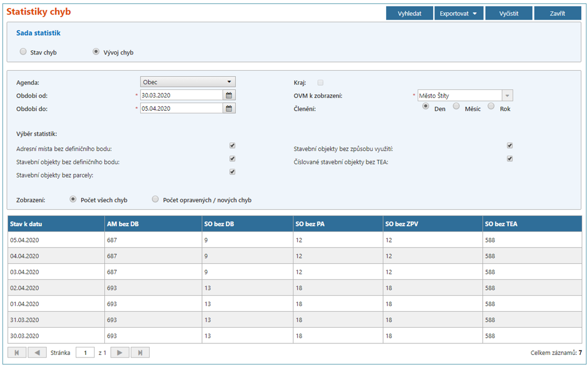The height and width of the screenshot is (366, 588).
Task: Toggle Číslované stavební objekty bez TEA
Action: (510, 159)
